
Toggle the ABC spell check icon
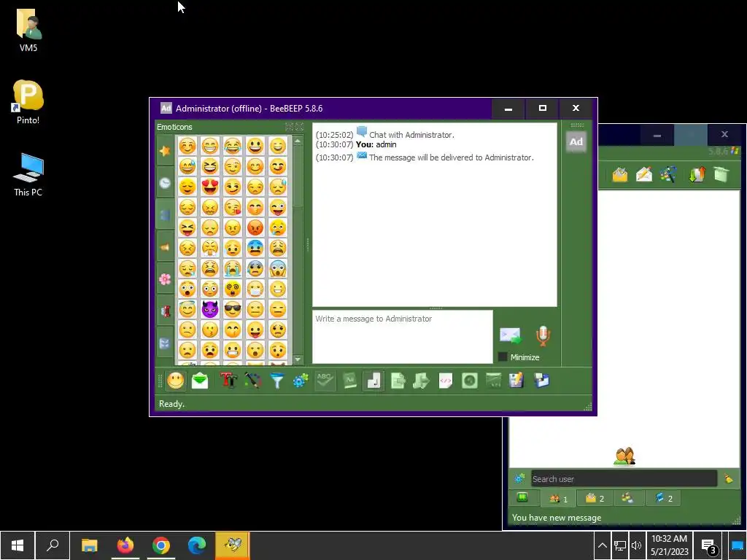(x=325, y=381)
